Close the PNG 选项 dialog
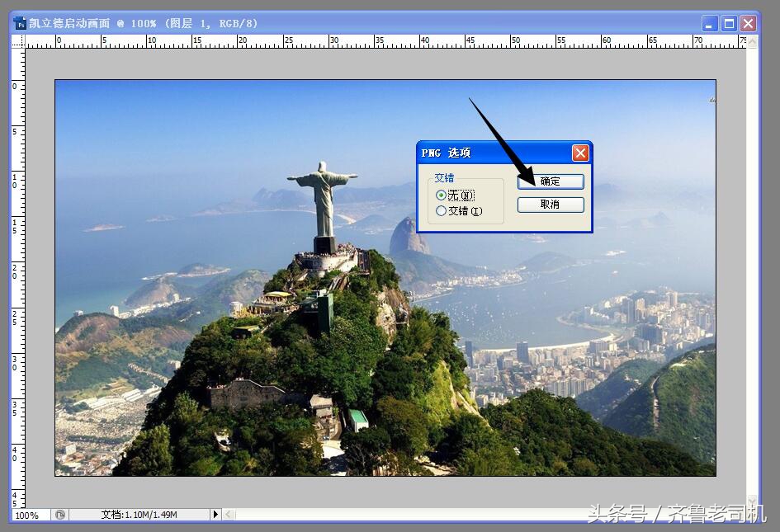 coord(580,153)
